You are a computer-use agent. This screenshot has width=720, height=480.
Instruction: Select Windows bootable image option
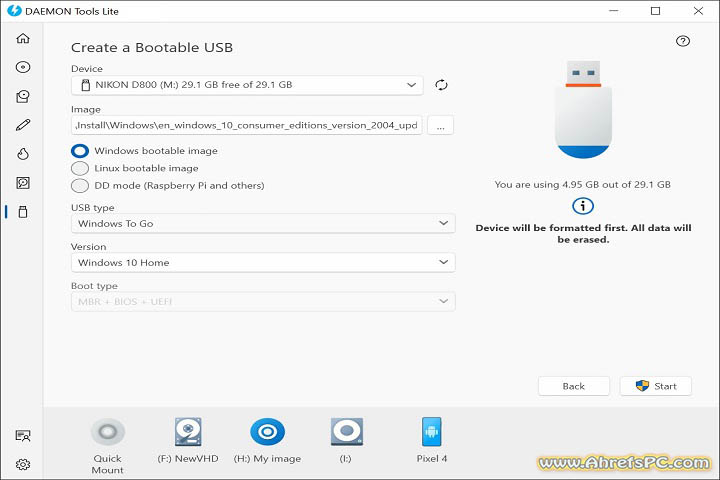(144, 151)
